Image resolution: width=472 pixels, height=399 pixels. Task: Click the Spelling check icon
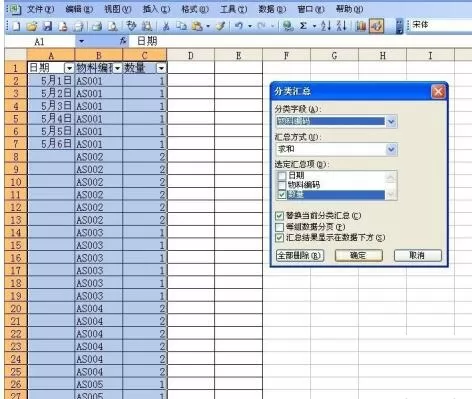pyautogui.click(x=131, y=26)
